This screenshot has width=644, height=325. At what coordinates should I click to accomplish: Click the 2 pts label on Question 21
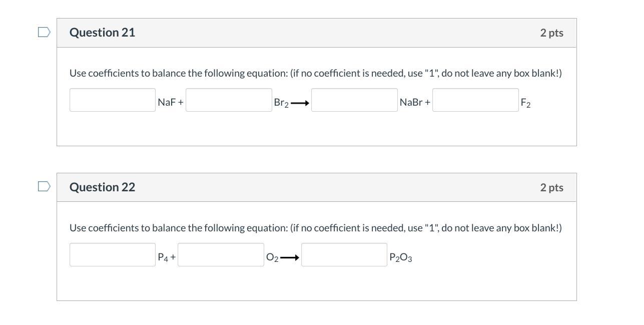click(x=551, y=33)
